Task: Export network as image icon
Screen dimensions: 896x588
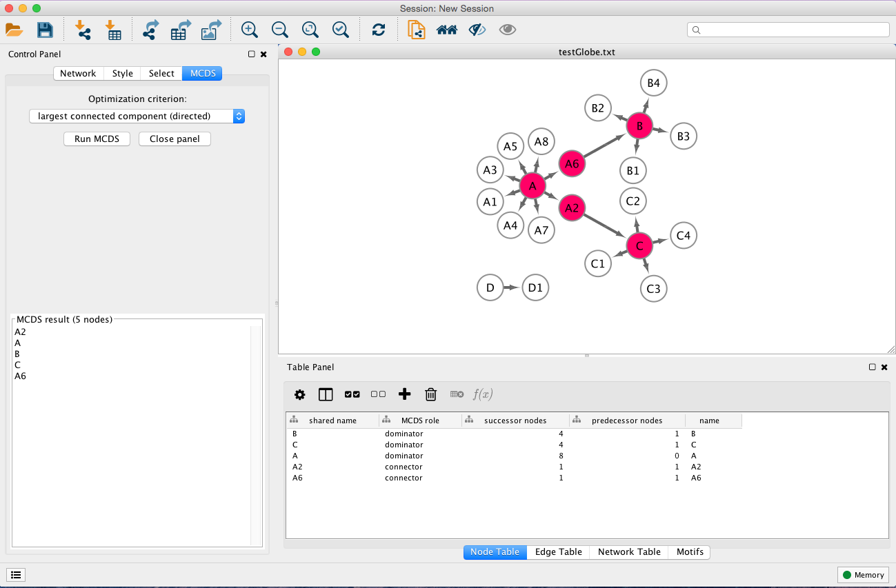Action: coord(211,30)
